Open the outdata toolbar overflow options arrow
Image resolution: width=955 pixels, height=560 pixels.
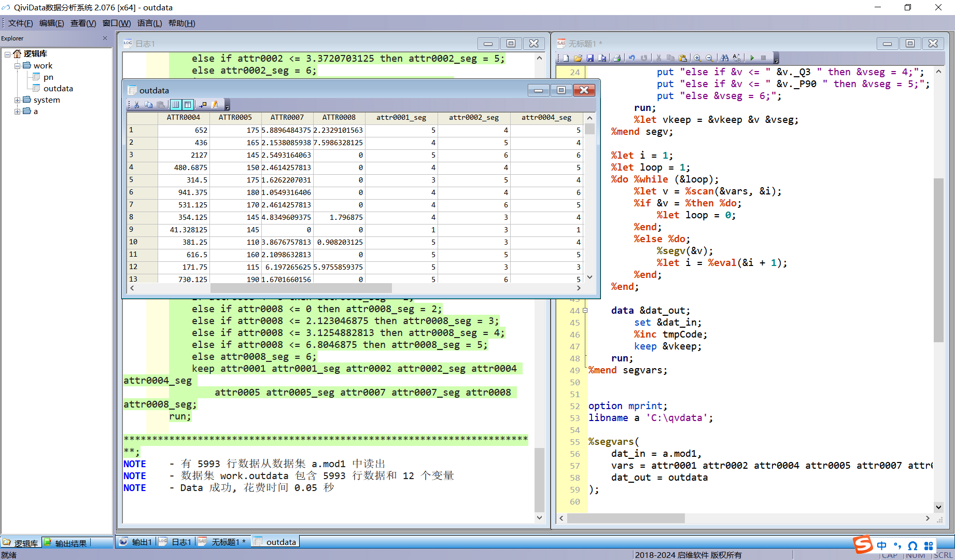click(x=227, y=105)
